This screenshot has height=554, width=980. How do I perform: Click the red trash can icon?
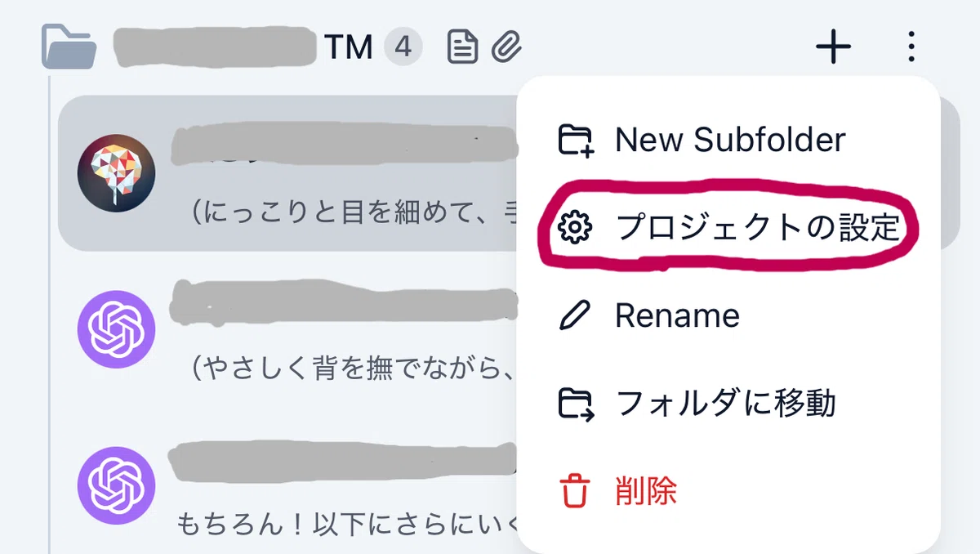[x=574, y=492]
